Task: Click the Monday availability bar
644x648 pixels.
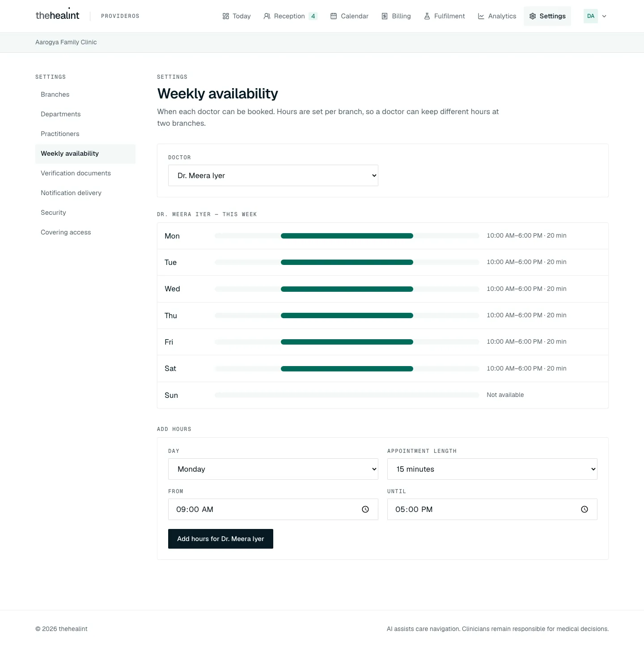Action: 347,236
